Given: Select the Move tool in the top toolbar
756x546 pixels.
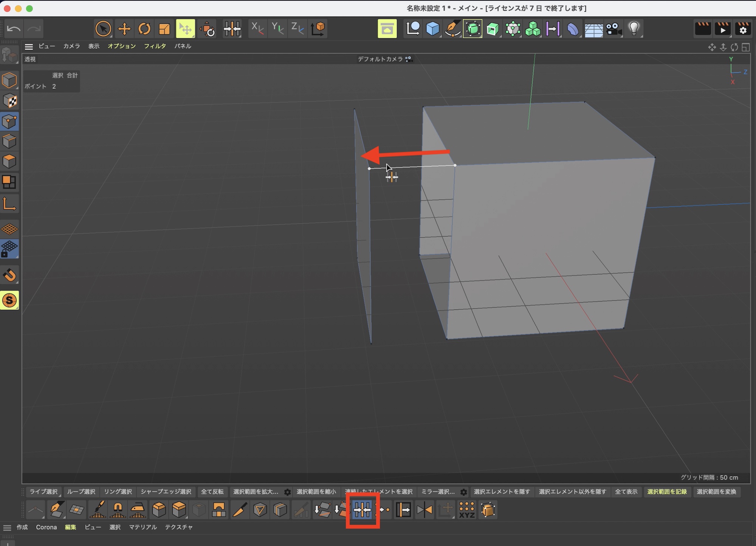Looking at the screenshot, I should point(124,29).
